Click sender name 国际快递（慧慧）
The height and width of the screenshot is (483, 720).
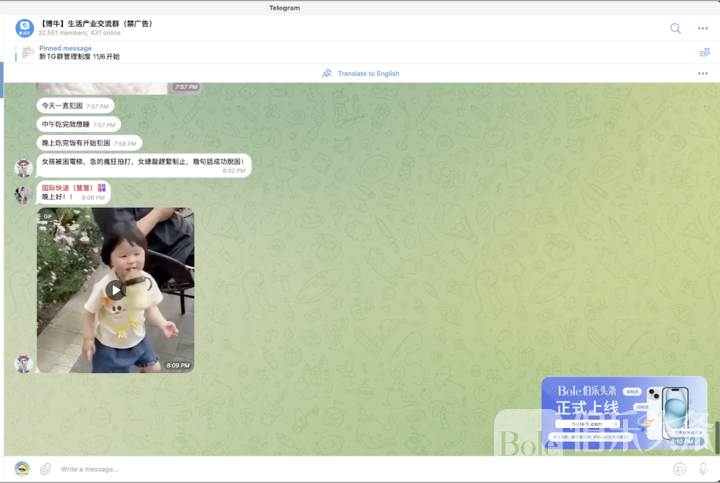pyautogui.click(x=66, y=187)
